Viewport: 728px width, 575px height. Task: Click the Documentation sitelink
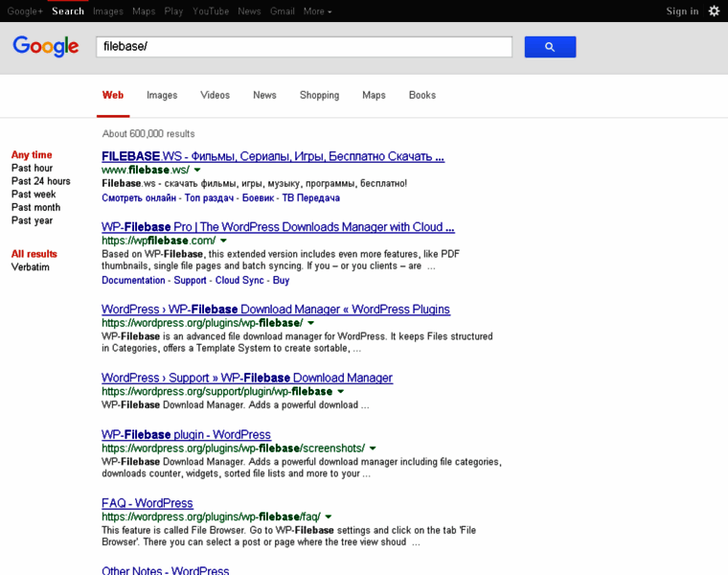pos(133,281)
